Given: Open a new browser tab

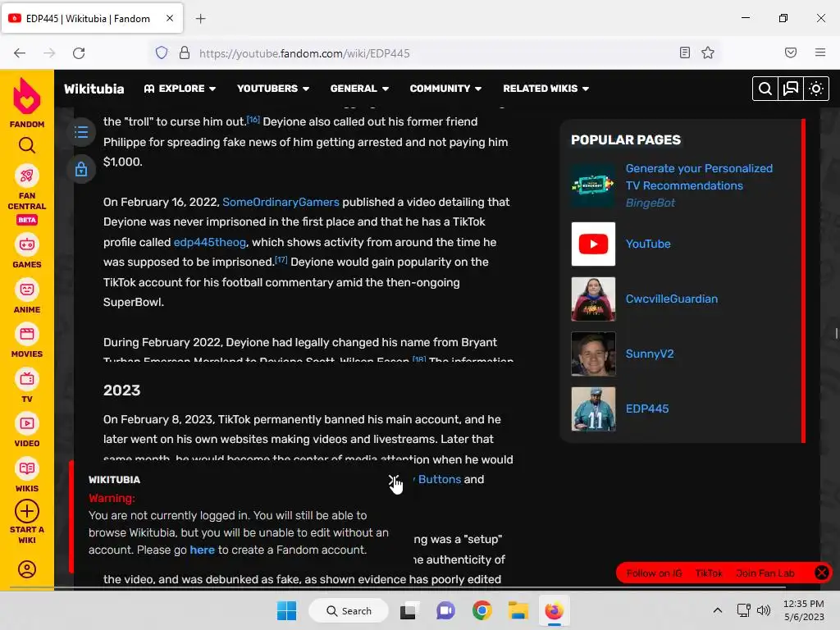Looking at the screenshot, I should pyautogui.click(x=200, y=19).
